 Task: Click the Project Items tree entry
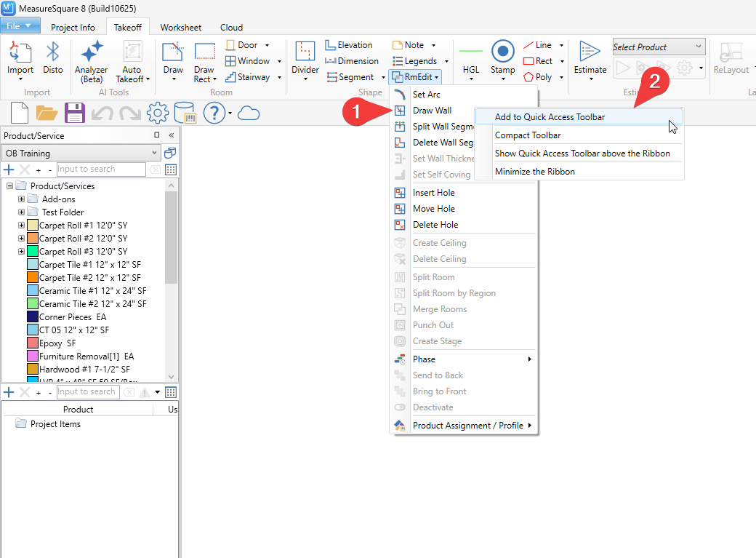[x=55, y=424]
